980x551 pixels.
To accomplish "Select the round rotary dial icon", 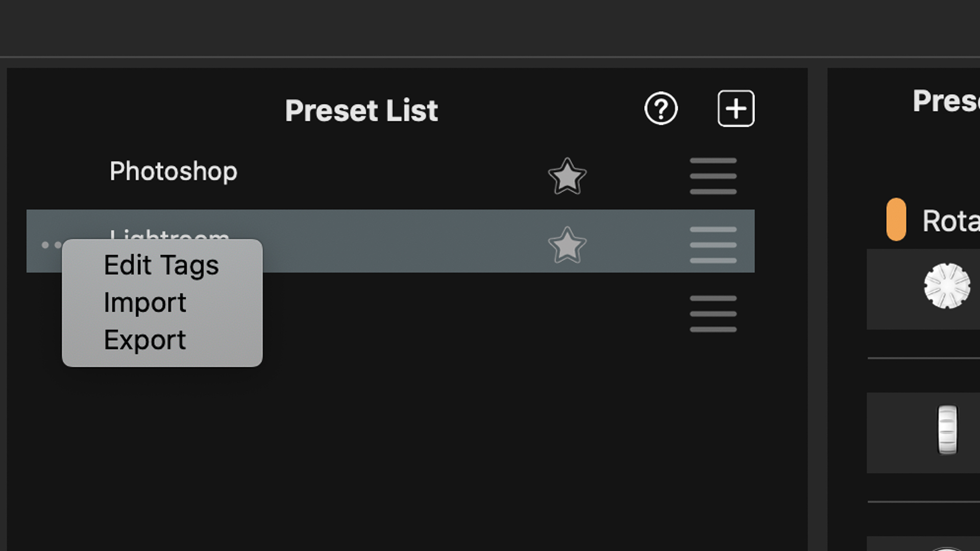I will (x=947, y=286).
